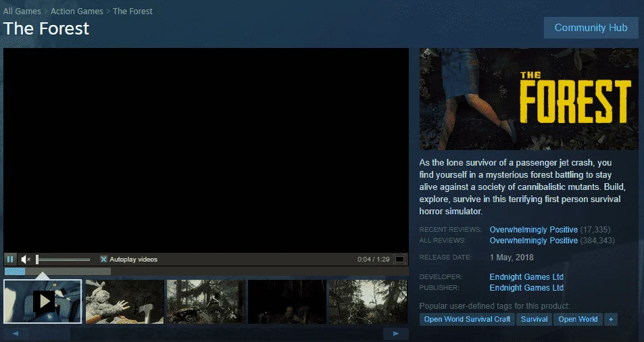Viewport: 644px width, 342px height.
Task: Open all reviews Overwhelmingly Positive link
Action: point(534,240)
